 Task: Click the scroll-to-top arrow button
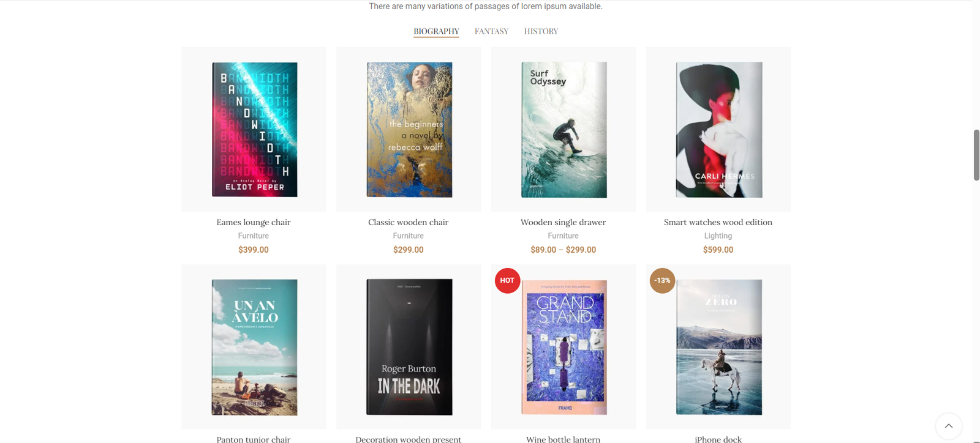[x=948, y=426]
